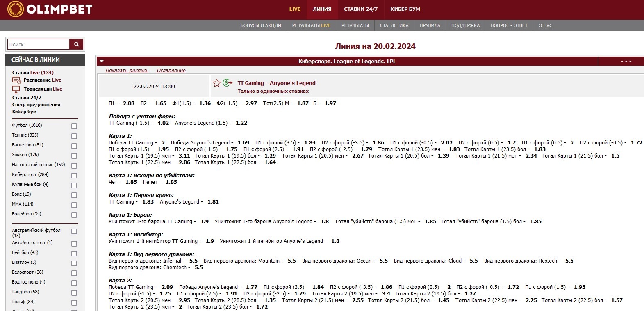Tick the Бокс (19) checkbox

tap(74, 195)
